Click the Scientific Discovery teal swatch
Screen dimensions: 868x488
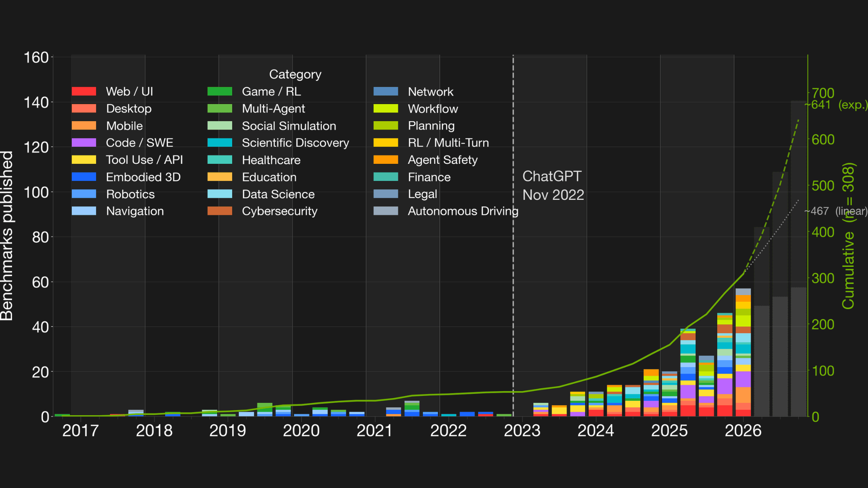point(220,143)
